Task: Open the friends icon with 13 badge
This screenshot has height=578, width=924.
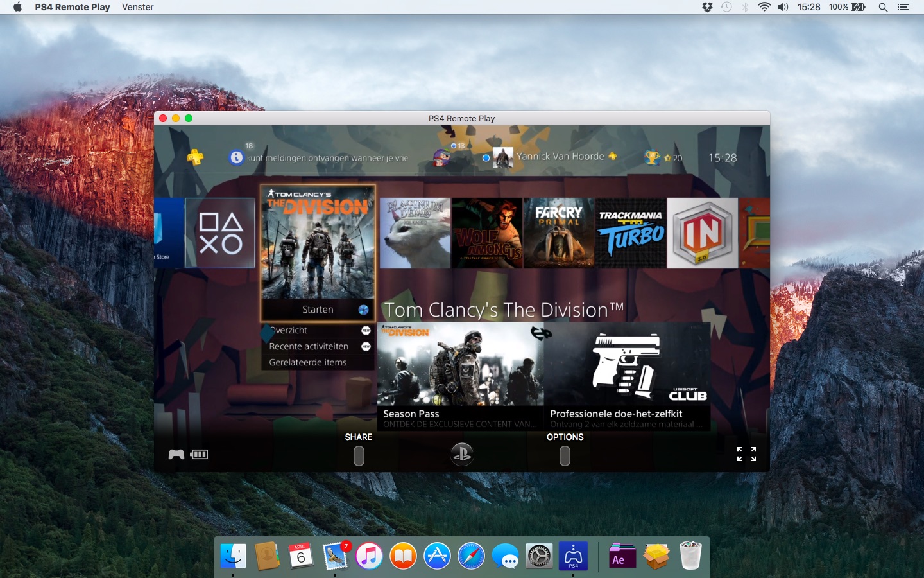Action: [x=441, y=157]
